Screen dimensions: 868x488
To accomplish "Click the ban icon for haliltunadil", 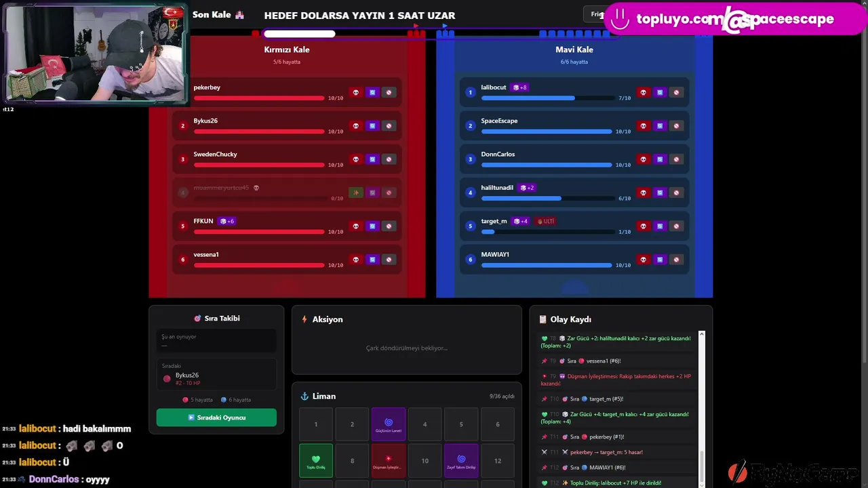I will tap(676, 192).
